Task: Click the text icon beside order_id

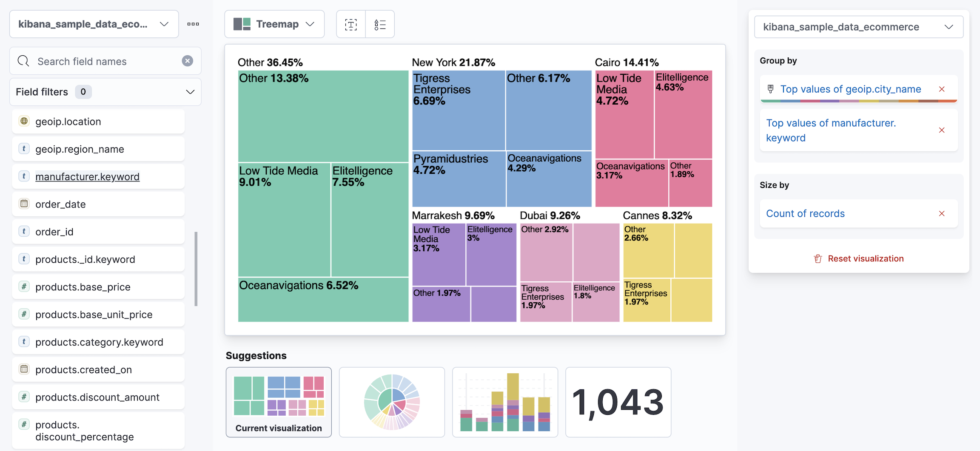Action: coord(24,232)
